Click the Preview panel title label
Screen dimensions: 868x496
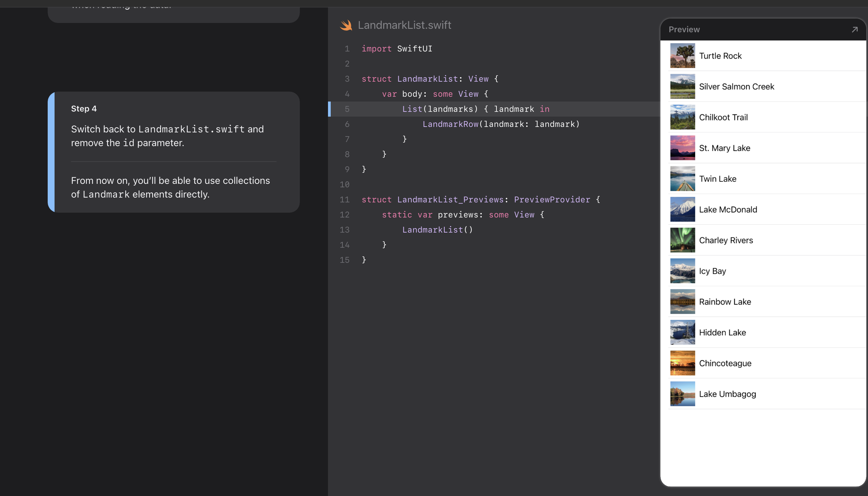coord(684,29)
